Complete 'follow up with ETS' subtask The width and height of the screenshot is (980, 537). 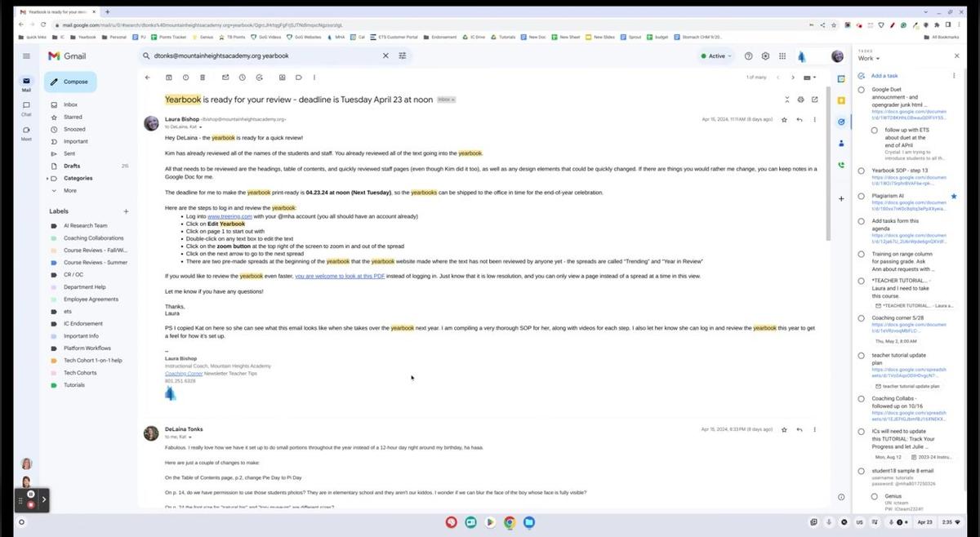click(874, 130)
